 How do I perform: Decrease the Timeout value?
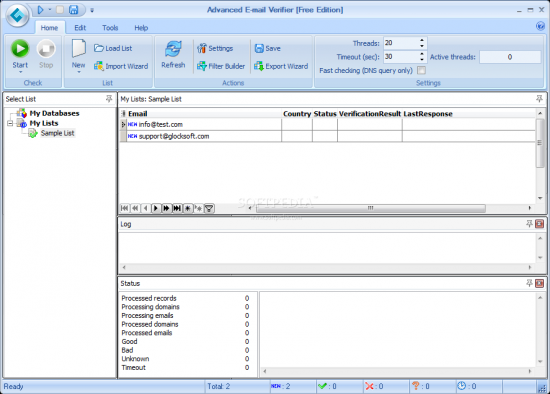pos(422,59)
